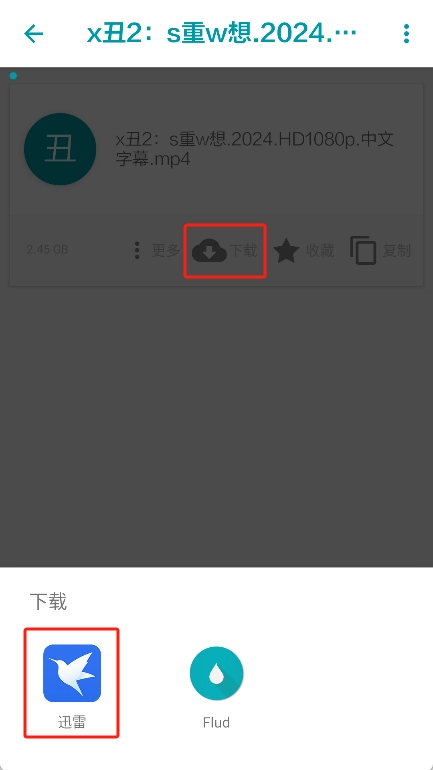Image resolution: width=433 pixels, height=770 pixels.
Task: Click the 复制 label
Action: click(397, 250)
